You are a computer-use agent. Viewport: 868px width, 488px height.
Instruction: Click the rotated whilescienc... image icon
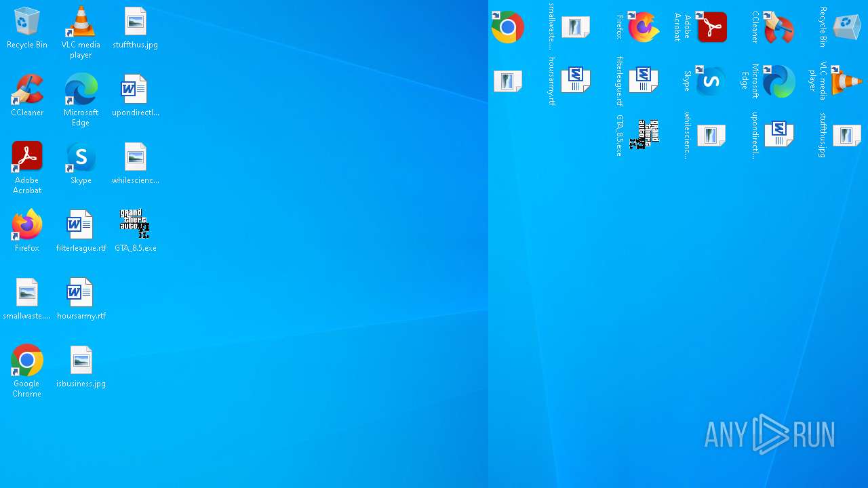[x=711, y=136]
